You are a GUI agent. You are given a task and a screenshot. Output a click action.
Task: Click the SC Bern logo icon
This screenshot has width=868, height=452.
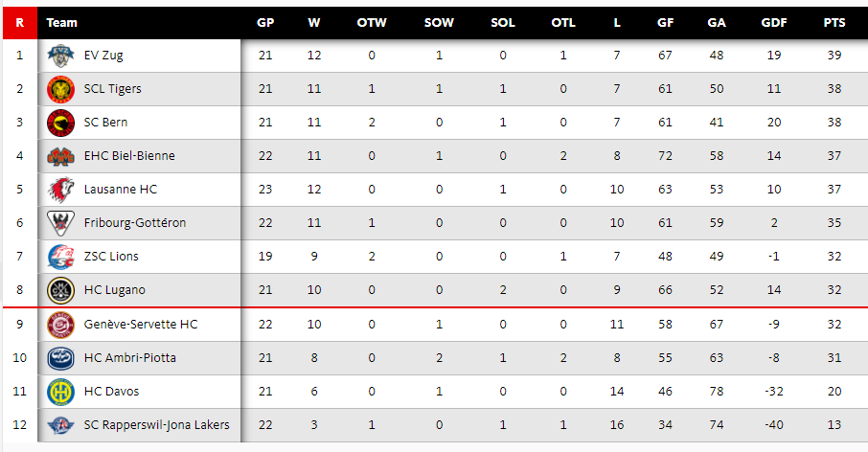60,123
